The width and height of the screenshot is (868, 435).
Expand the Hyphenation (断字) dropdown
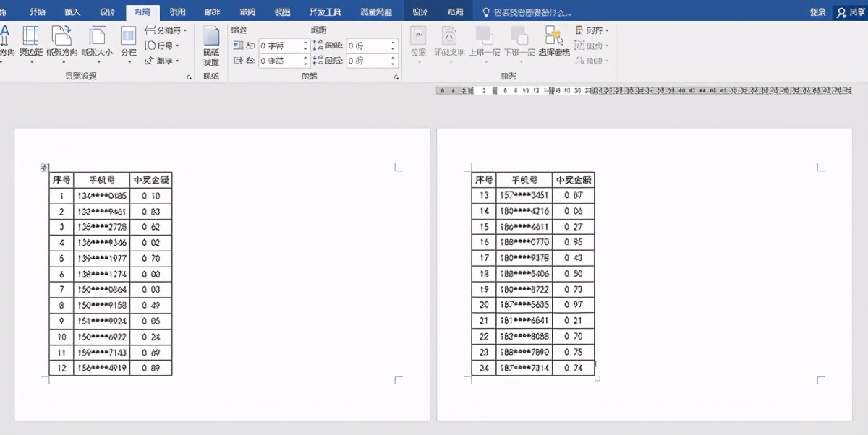[163, 61]
